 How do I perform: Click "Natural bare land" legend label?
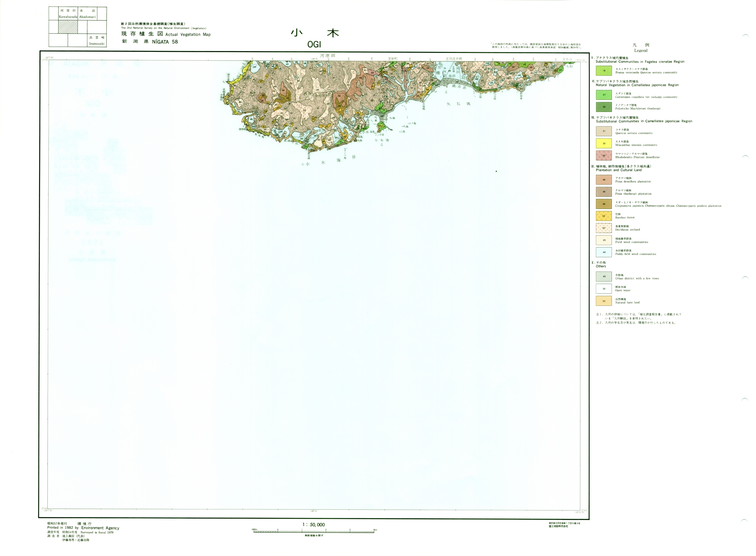tap(627, 303)
